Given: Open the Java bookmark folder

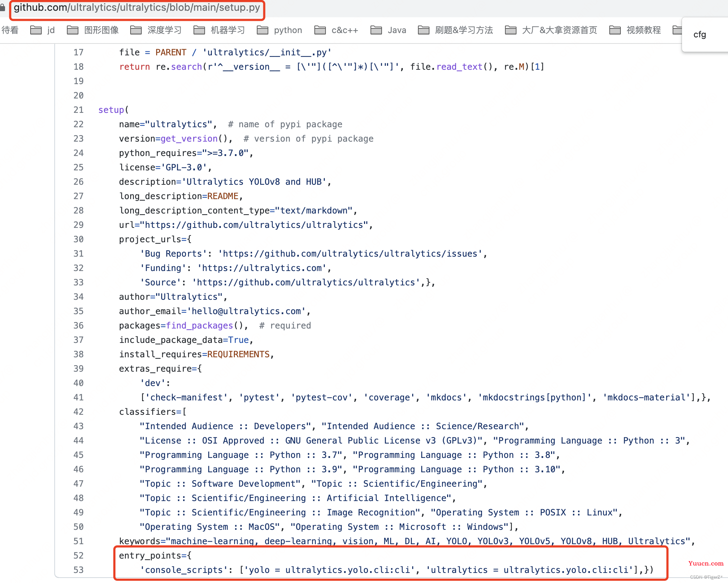Looking at the screenshot, I should point(388,30).
